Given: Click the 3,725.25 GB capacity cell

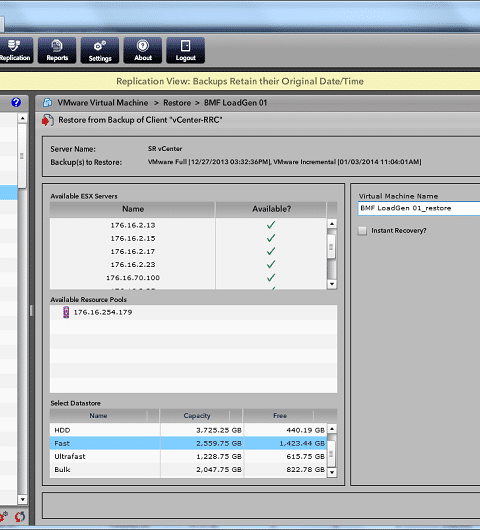Looking at the screenshot, I should coord(219,430).
